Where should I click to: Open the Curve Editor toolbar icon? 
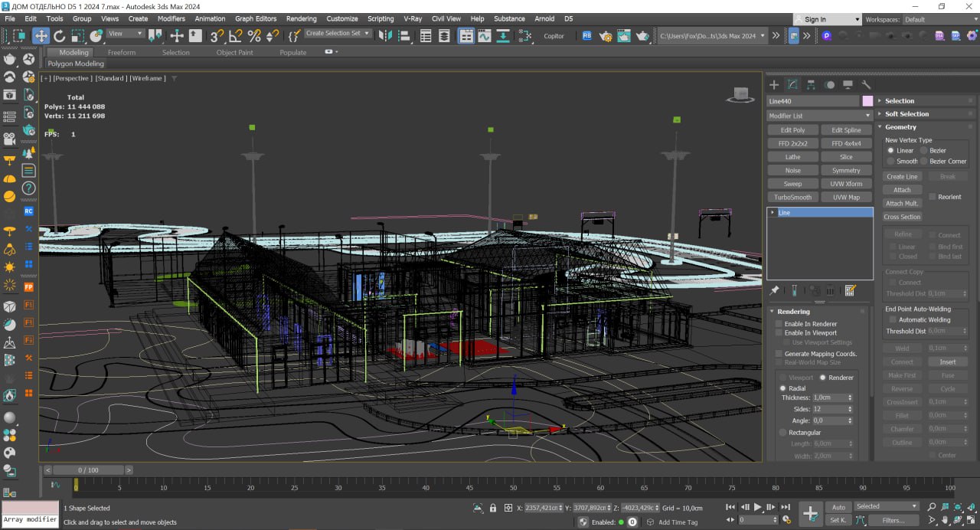click(x=485, y=35)
